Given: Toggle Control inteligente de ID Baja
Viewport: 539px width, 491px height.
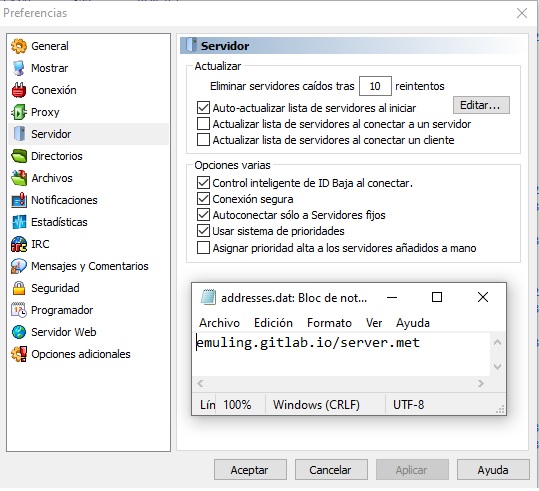Looking at the screenshot, I should [203, 183].
